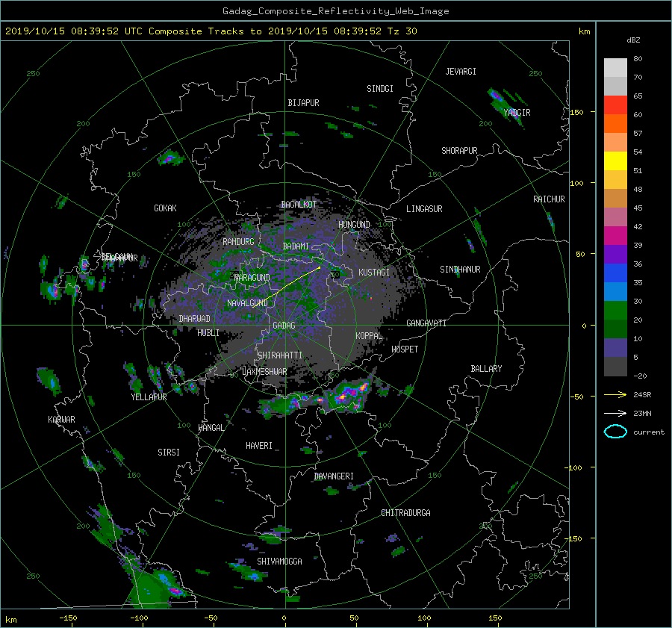Click the SHIVAMOGGA city label

coord(279,562)
